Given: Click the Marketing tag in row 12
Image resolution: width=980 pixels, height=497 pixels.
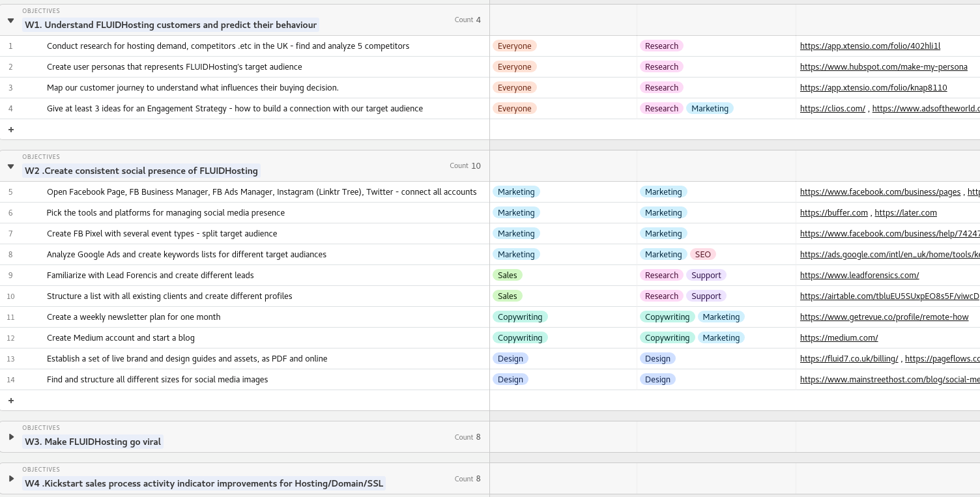Looking at the screenshot, I should (x=721, y=337).
